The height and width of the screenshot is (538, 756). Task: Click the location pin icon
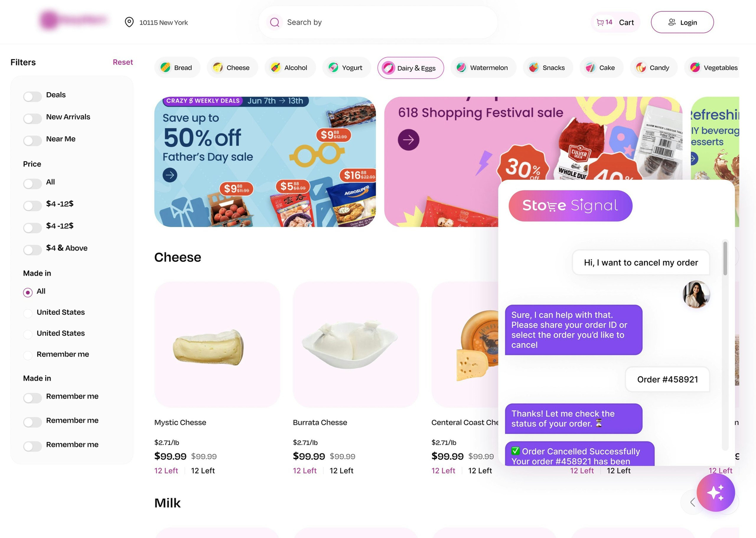pos(129,22)
